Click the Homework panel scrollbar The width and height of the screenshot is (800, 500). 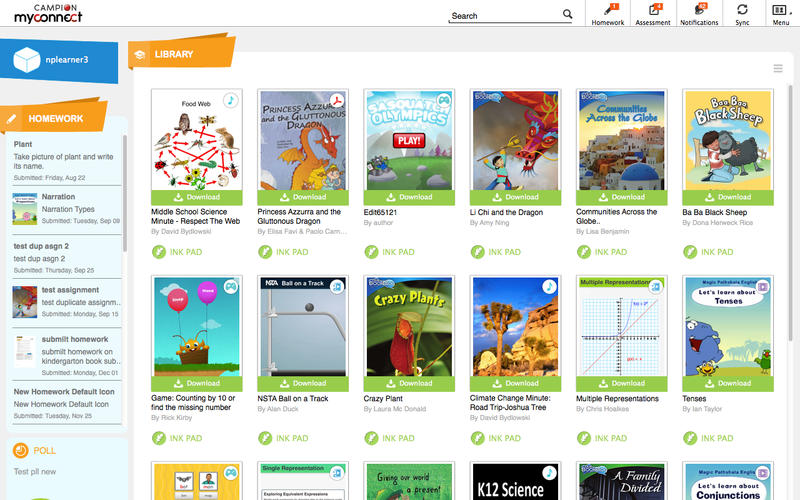point(124,194)
